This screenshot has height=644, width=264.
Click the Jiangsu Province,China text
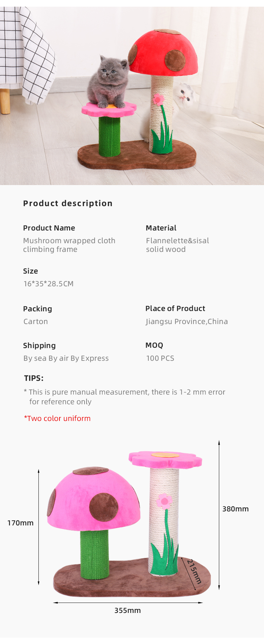[x=187, y=321]
